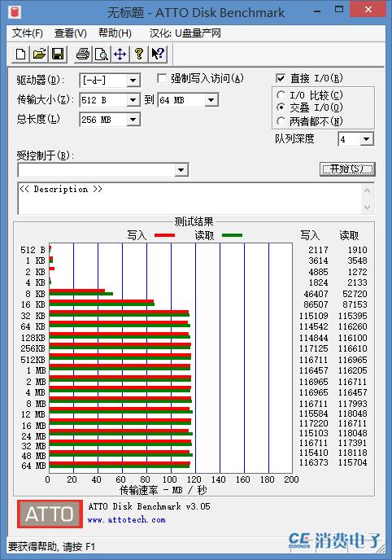Image resolution: width=392 pixels, height=560 pixels.
Task: Click the description box scroll-down arrow
Action: (368, 207)
